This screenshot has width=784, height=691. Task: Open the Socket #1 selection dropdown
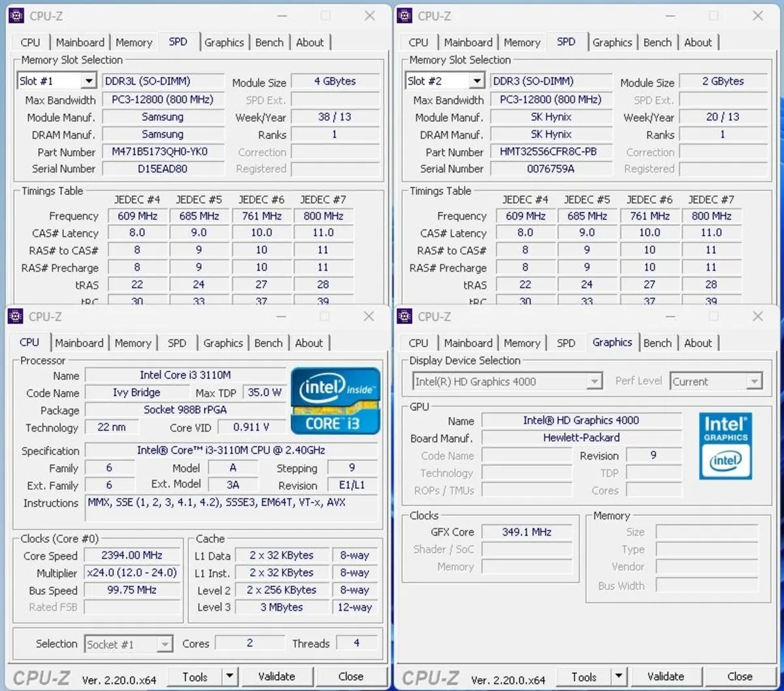point(165,644)
